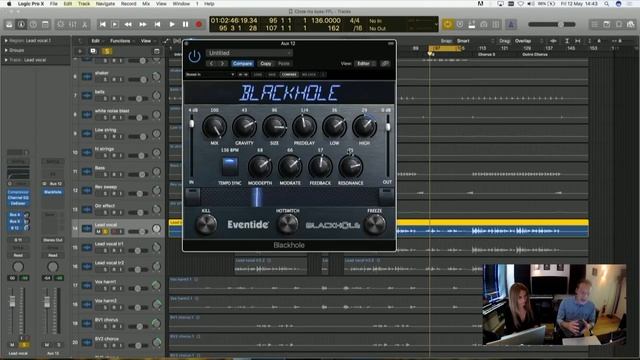The image size is (640, 360).
Task: Open the Track menu
Action: (84, 4)
